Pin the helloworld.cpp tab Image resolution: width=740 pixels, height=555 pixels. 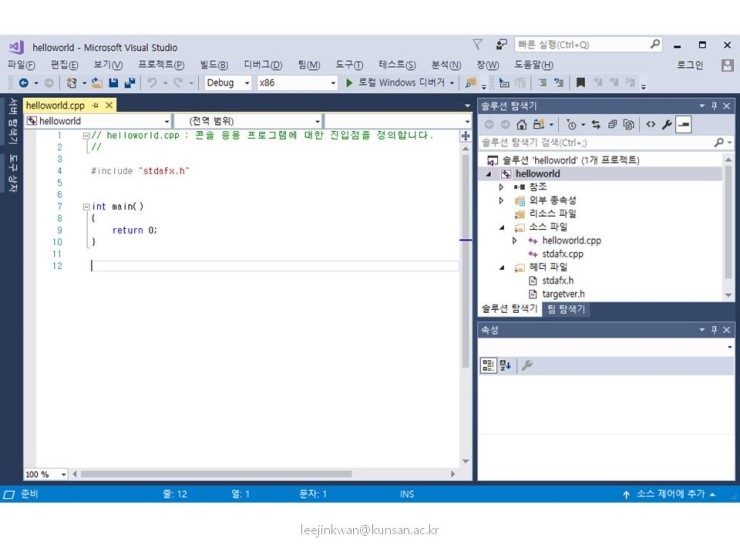click(x=96, y=105)
